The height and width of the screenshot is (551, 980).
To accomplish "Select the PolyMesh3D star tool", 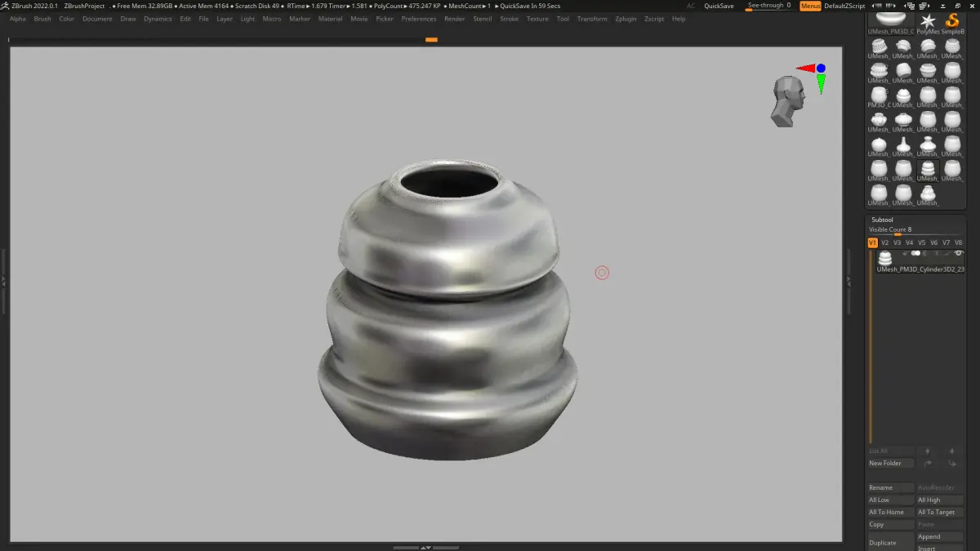I will (x=928, y=23).
